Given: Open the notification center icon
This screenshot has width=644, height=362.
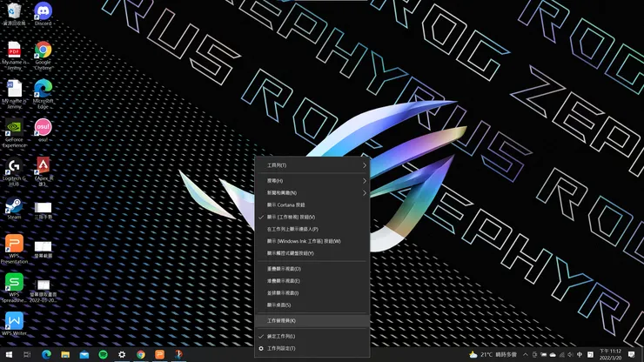Looking at the screenshot, I should (632, 354).
